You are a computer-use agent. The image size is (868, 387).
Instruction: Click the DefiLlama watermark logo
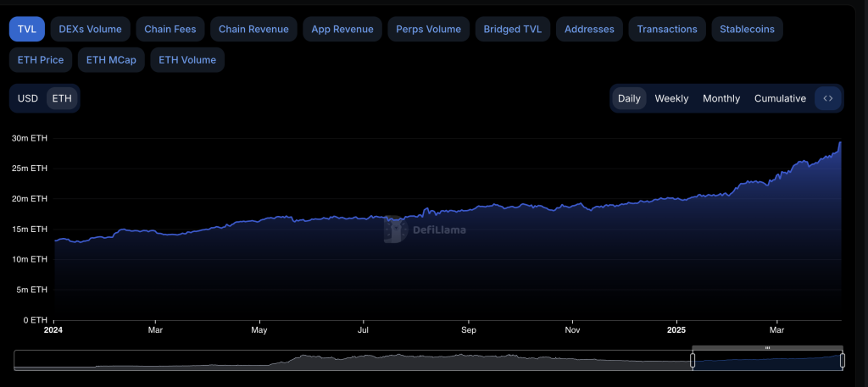426,229
